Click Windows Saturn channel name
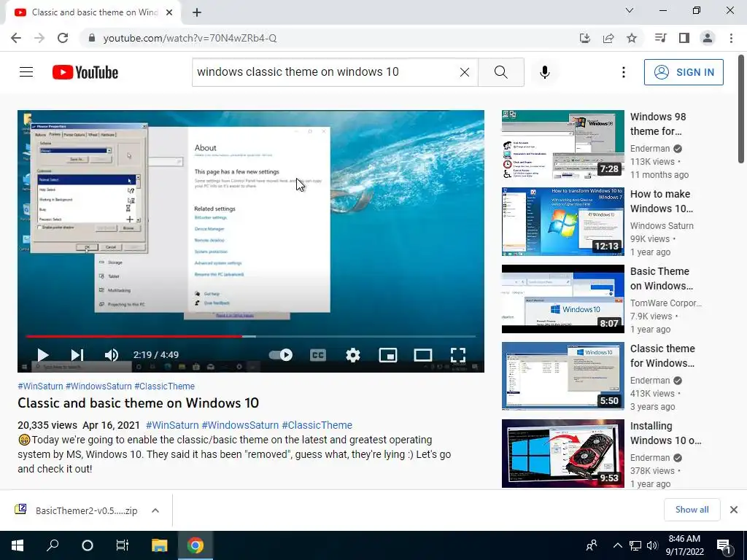This screenshot has width=747, height=560. 662,226
